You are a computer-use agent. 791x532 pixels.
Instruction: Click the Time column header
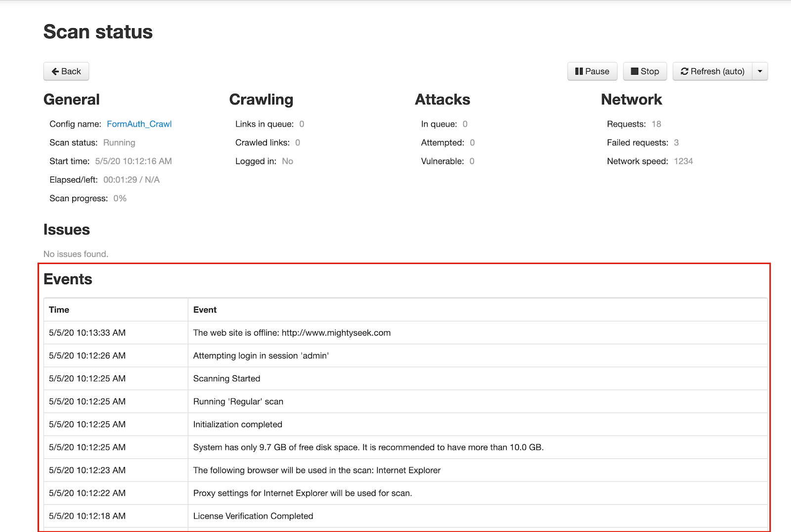59,310
